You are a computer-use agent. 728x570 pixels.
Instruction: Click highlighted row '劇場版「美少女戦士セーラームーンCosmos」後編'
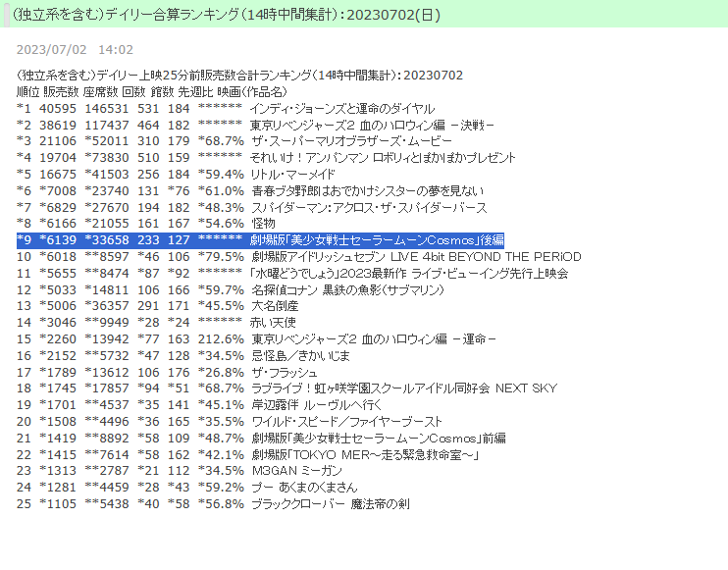click(260, 240)
